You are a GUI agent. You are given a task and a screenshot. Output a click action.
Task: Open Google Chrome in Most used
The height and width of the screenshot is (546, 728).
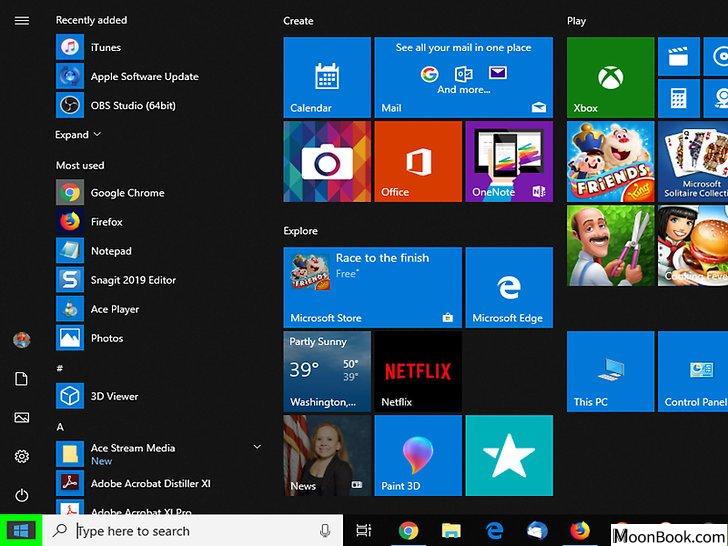(x=158, y=193)
